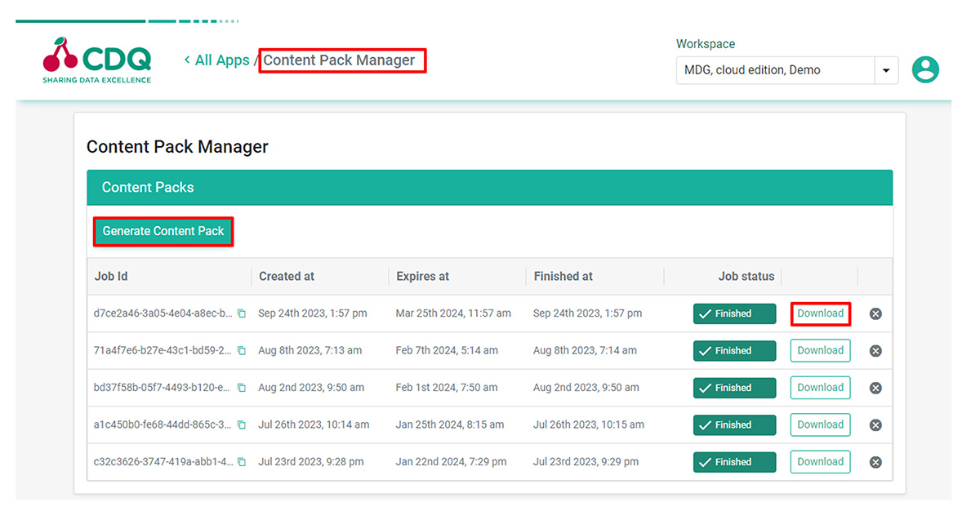Click created time Jul 23rd 2023, 9:28 pm
Viewport: 980px width, 520px height.
311,462
